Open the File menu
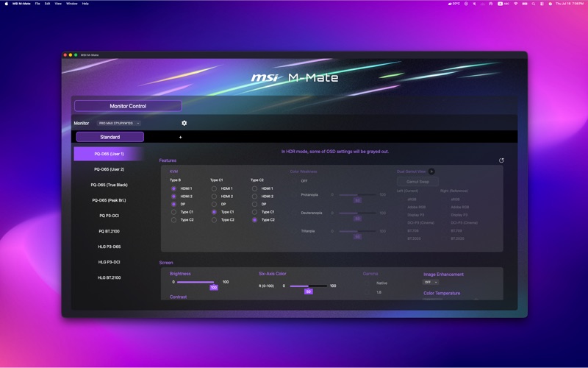 click(x=37, y=4)
